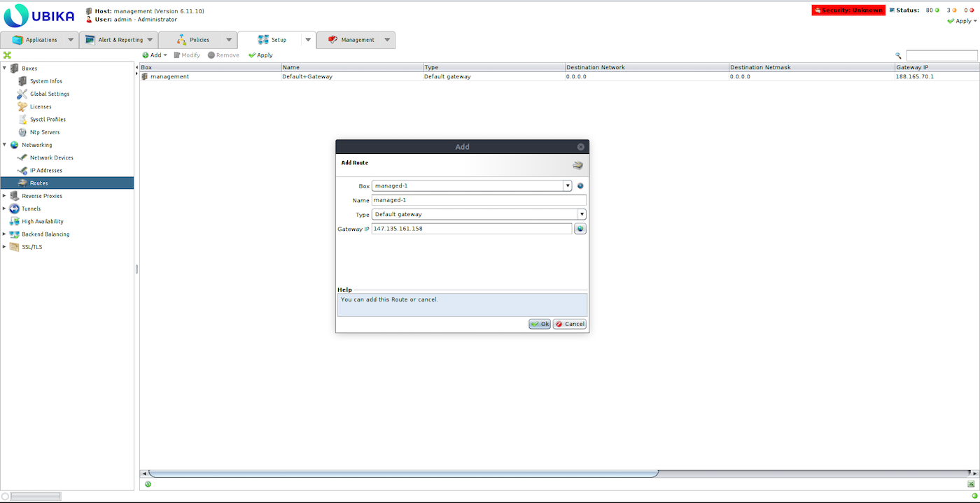Screen dimensions: 980x503
Task: Click the round icon next to Box field
Action: pos(580,186)
